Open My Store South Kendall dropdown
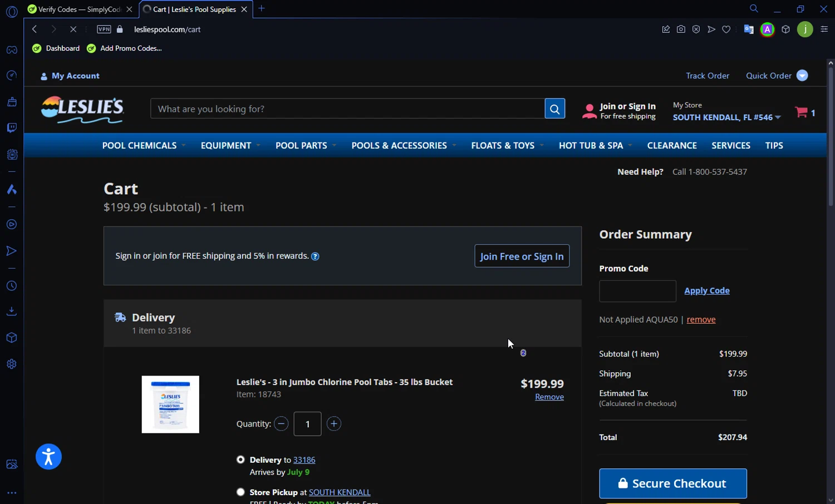Screen dimensions: 835x504 (726, 117)
